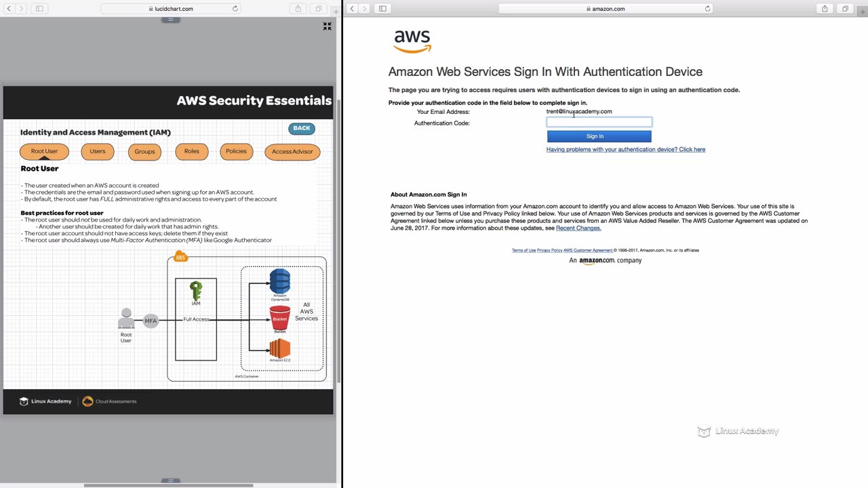This screenshot has height=488, width=868.
Task: Expand the bottom panel handle in Lucidchart
Action: click(170, 481)
